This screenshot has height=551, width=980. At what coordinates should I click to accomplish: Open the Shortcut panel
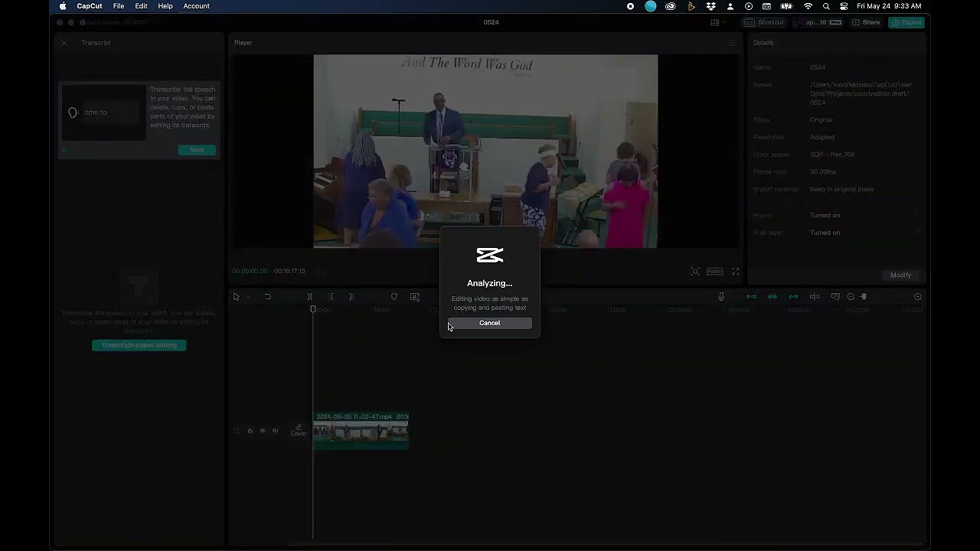(x=764, y=22)
